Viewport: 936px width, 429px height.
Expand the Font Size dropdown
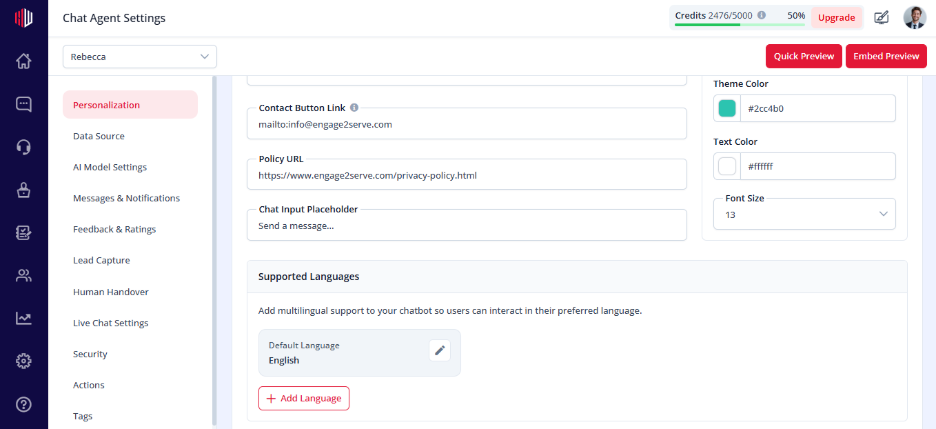[804, 214]
